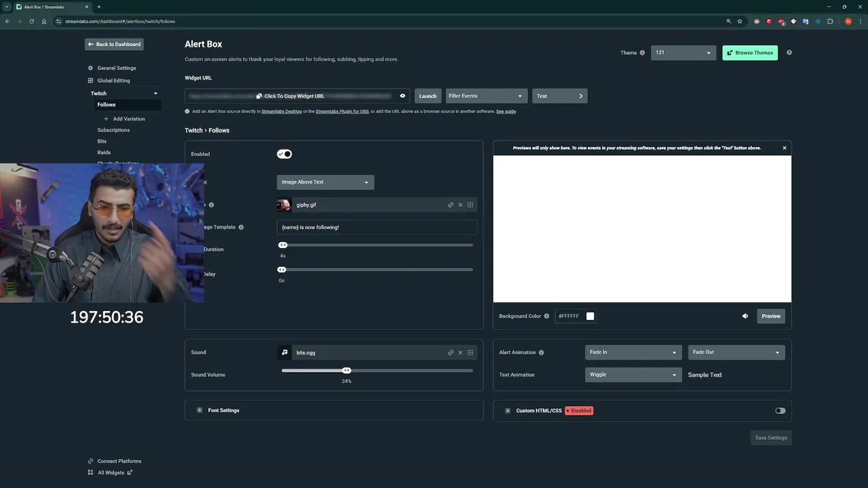Add a variation to Follows
The width and height of the screenshot is (868, 488).
click(124, 119)
